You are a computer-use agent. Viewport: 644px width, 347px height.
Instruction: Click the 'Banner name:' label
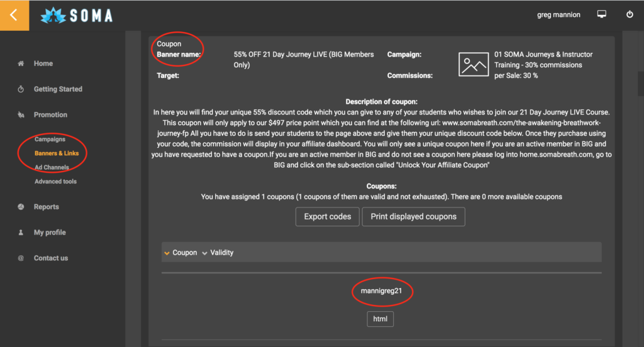click(179, 54)
